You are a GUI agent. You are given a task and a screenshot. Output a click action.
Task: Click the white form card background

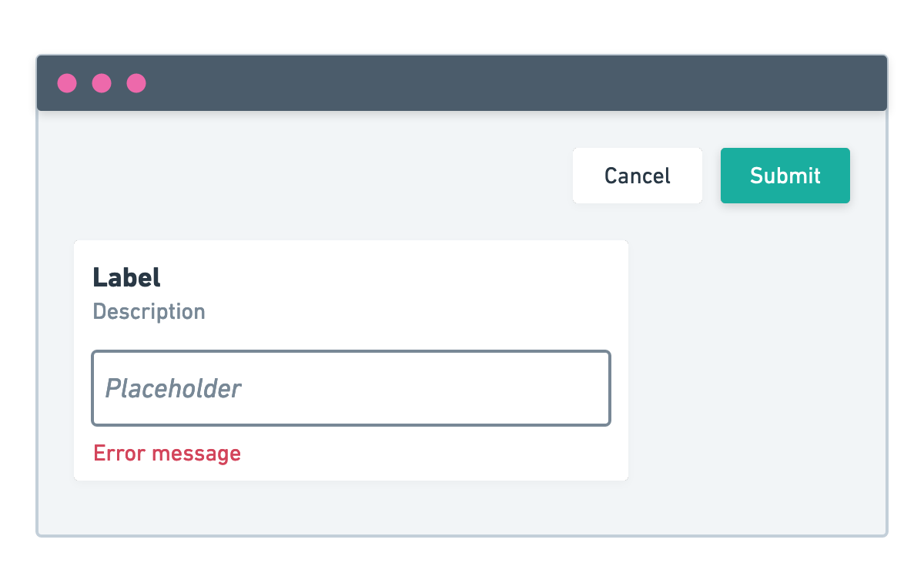pyautogui.click(x=462, y=308)
